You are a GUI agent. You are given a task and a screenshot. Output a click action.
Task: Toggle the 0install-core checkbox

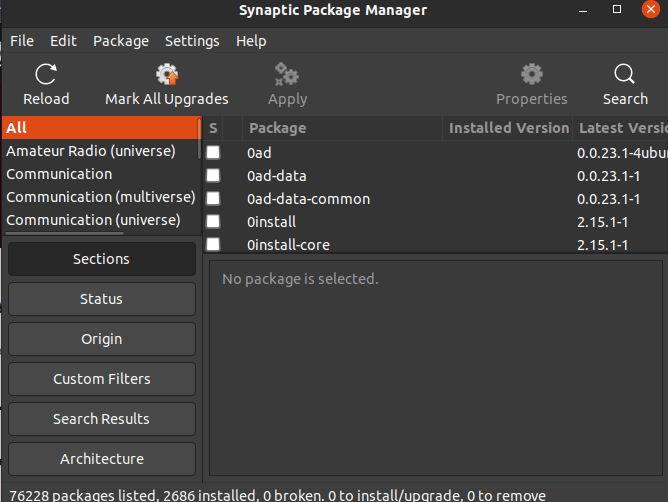coord(213,245)
